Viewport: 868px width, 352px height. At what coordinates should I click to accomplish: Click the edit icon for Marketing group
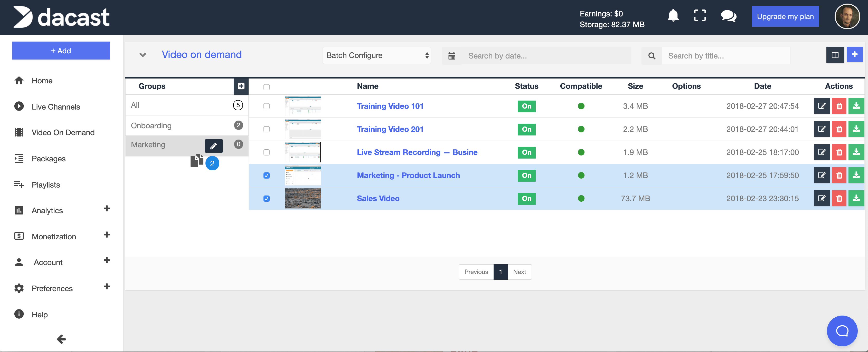(213, 145)
